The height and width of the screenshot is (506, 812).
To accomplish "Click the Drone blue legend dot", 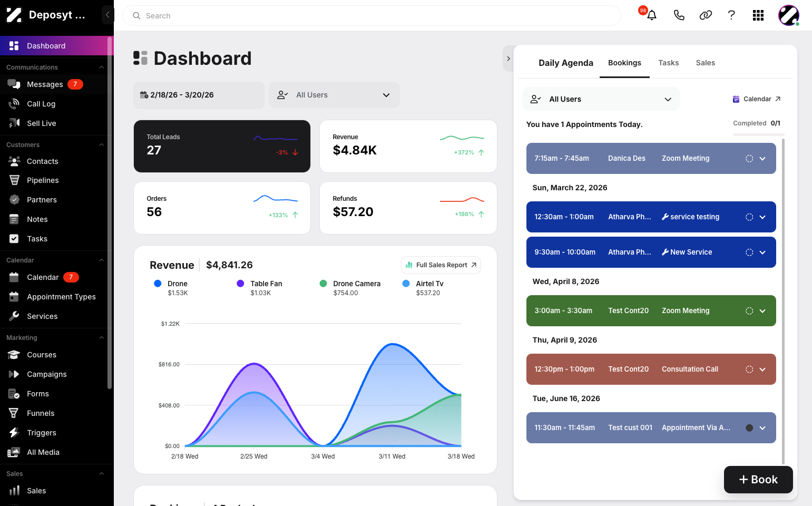I will [x=158, y=284].
